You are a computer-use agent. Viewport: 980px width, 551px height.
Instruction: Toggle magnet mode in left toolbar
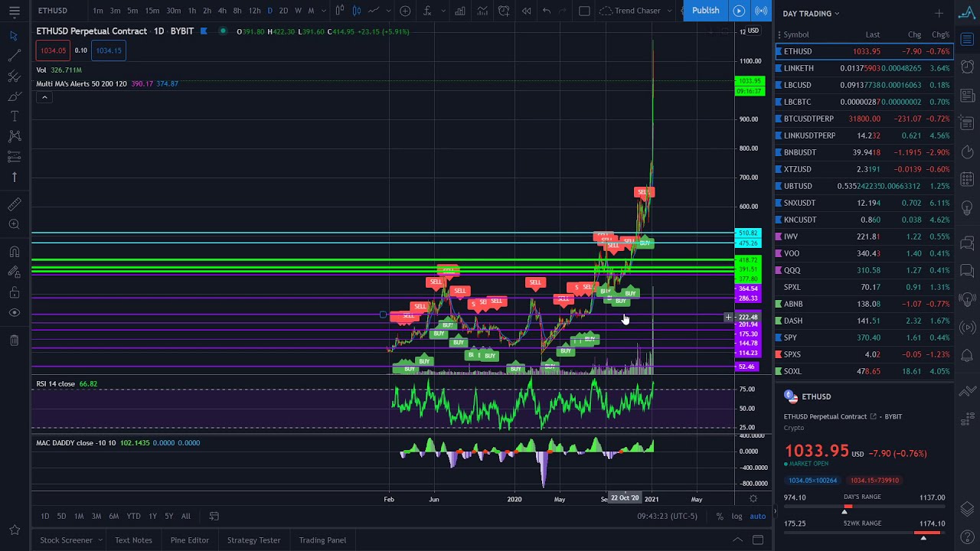[14, 252]
